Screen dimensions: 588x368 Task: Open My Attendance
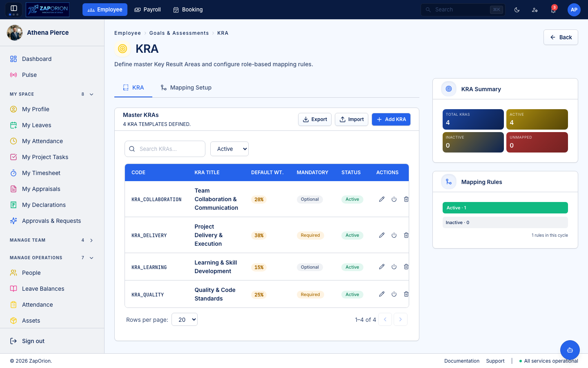click(52, 141)
